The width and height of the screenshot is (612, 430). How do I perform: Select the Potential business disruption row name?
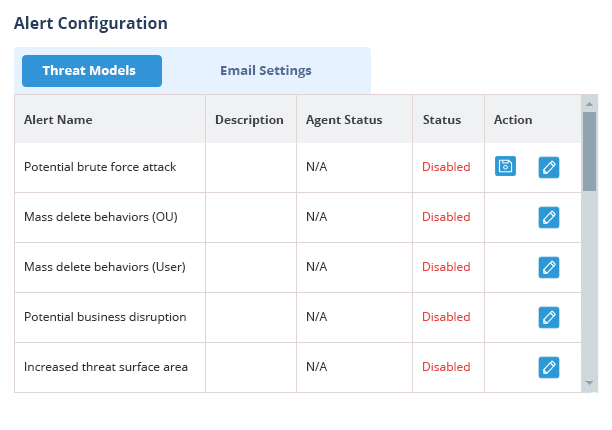click(x=105, y=317)
